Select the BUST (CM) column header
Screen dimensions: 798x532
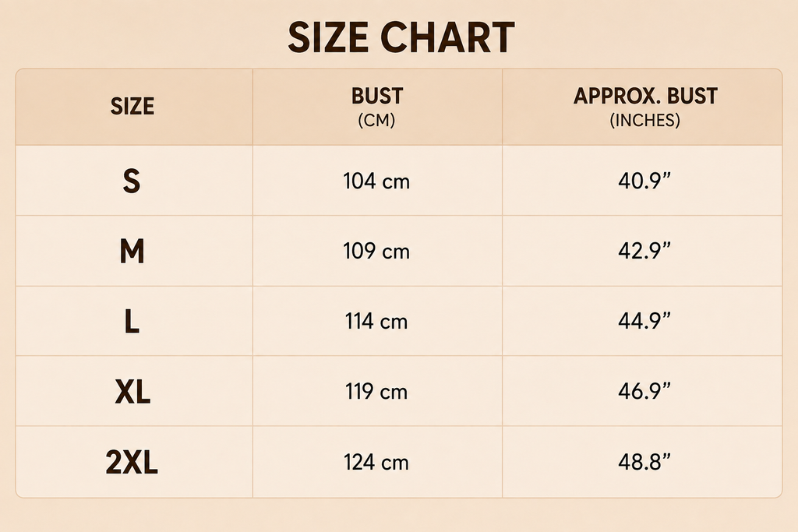pyautogui.click(x=377, y=107)
